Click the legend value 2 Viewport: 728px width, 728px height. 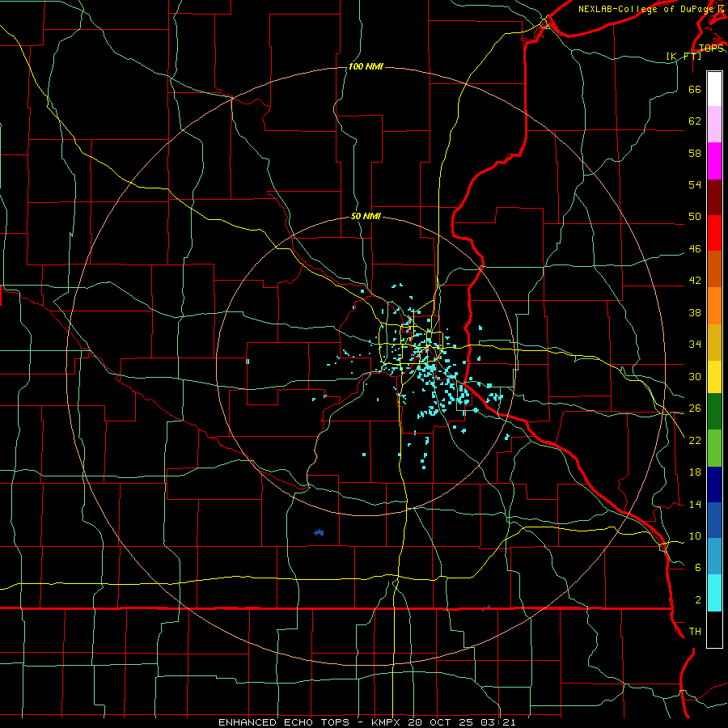click(697, 600)
